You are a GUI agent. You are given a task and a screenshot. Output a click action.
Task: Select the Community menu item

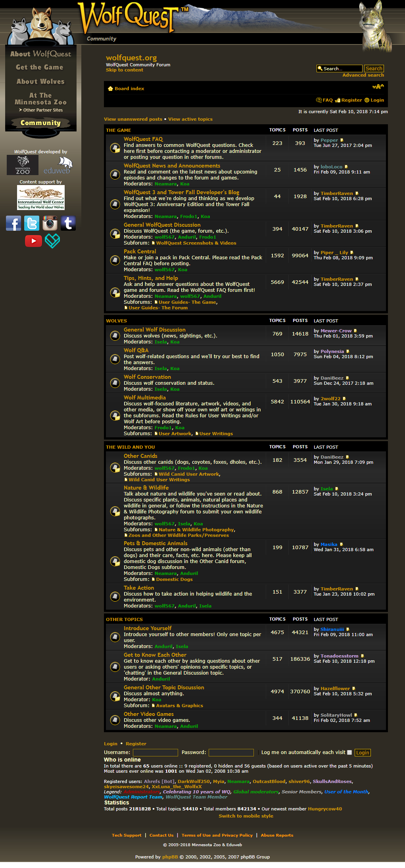40,123
